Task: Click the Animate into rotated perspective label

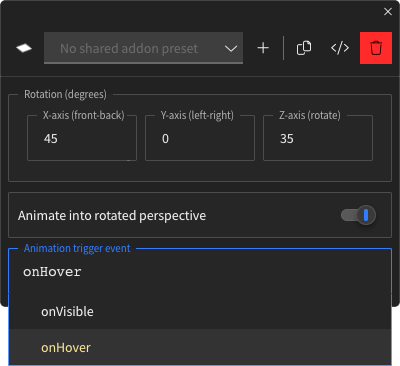Action: pos(112,216)
